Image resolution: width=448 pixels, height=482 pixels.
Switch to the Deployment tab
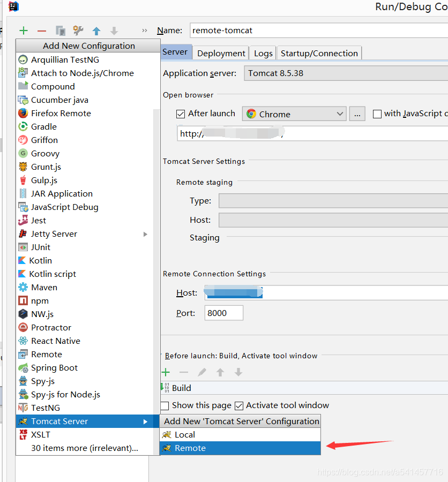221,53
